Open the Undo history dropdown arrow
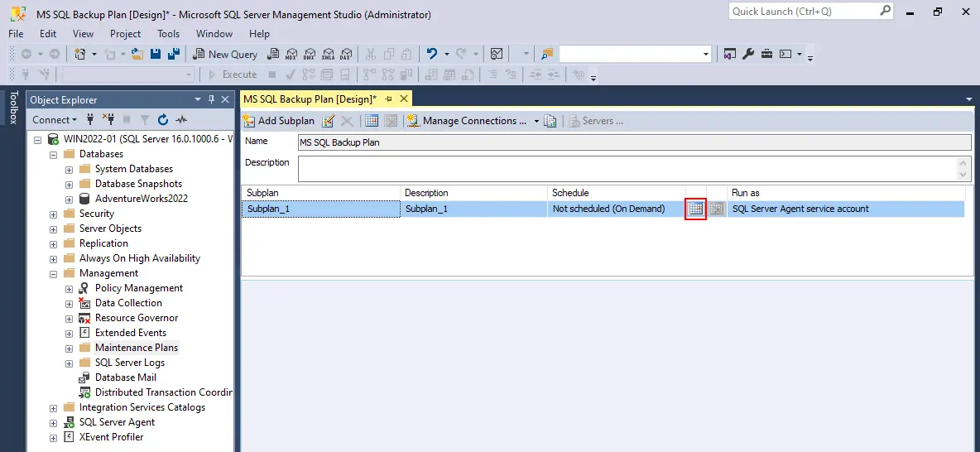The width and height of the screenshot is (980, 452). pos(446,55)
